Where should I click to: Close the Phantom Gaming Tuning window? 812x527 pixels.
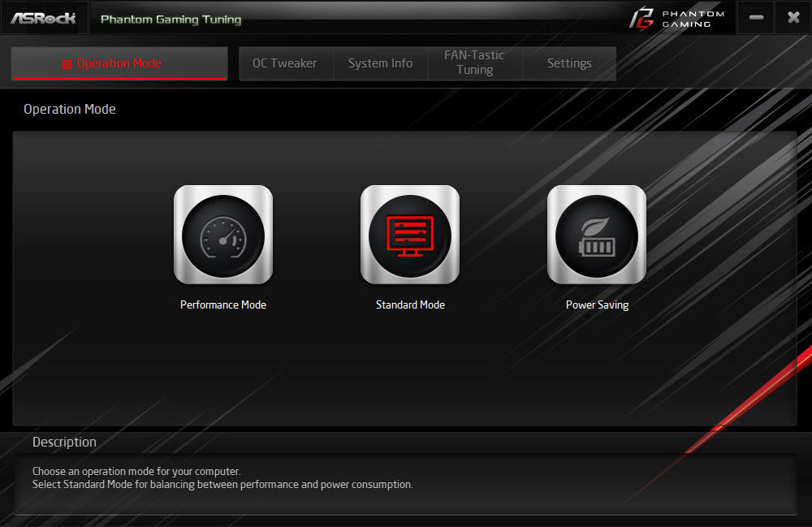pyautogui.click(x=793, y=18)
